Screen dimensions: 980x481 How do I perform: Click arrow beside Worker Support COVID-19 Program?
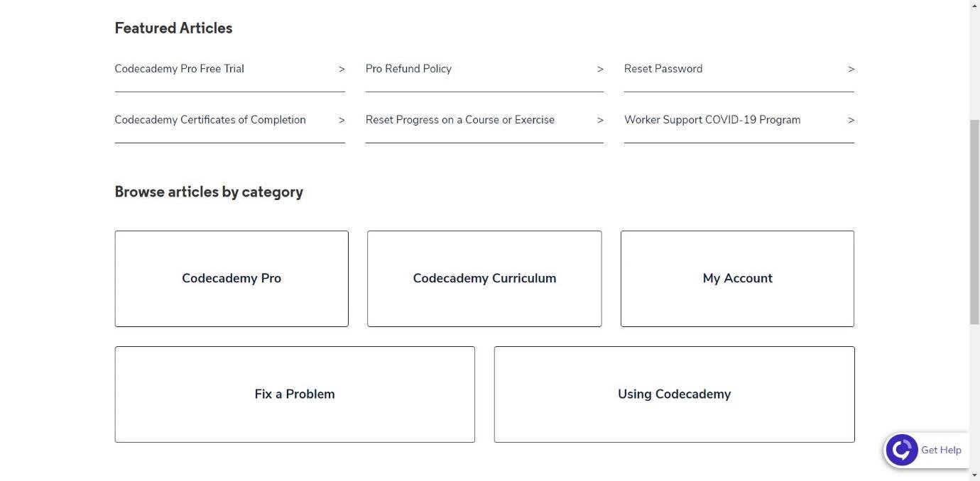851,120
